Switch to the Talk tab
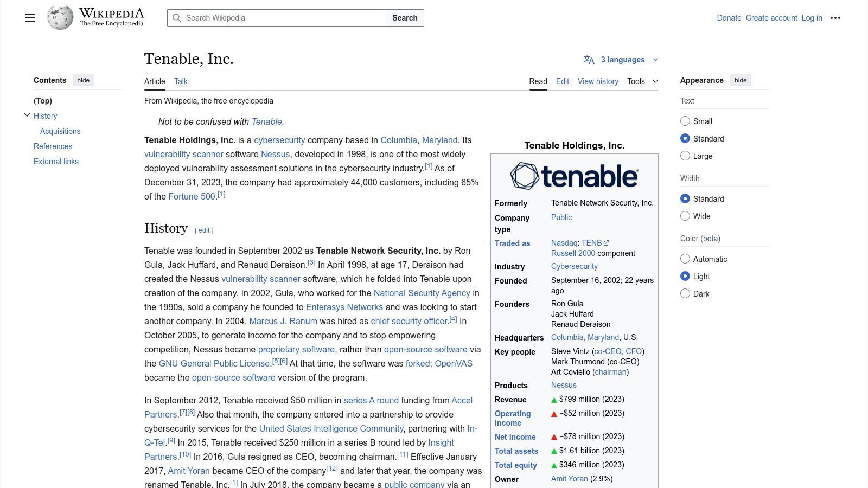Viewport: 868px width, 488px height. coord(181,81)
